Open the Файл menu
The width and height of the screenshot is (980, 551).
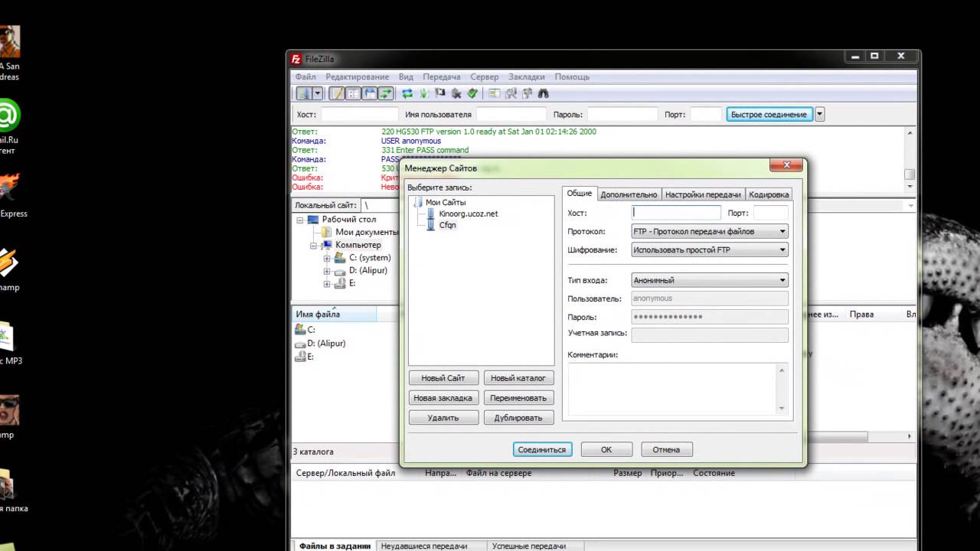coord(305,77)
